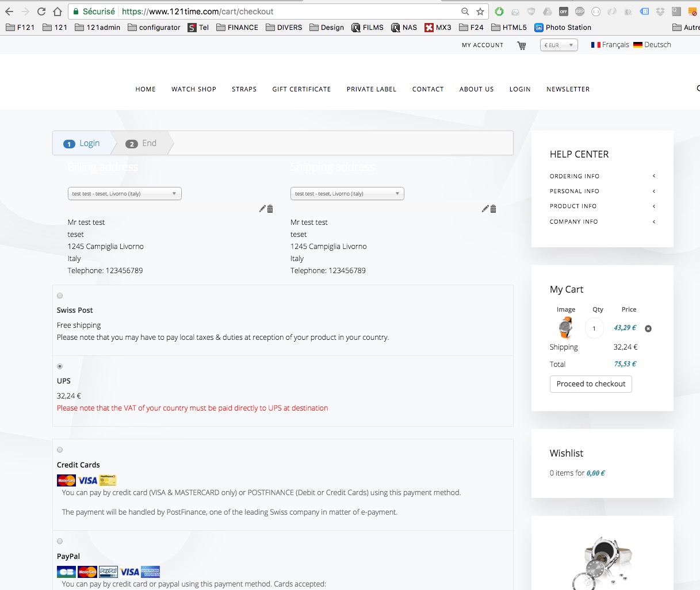Open the GIFT CERTIFICATE menu item

click(x=301, y=89)
